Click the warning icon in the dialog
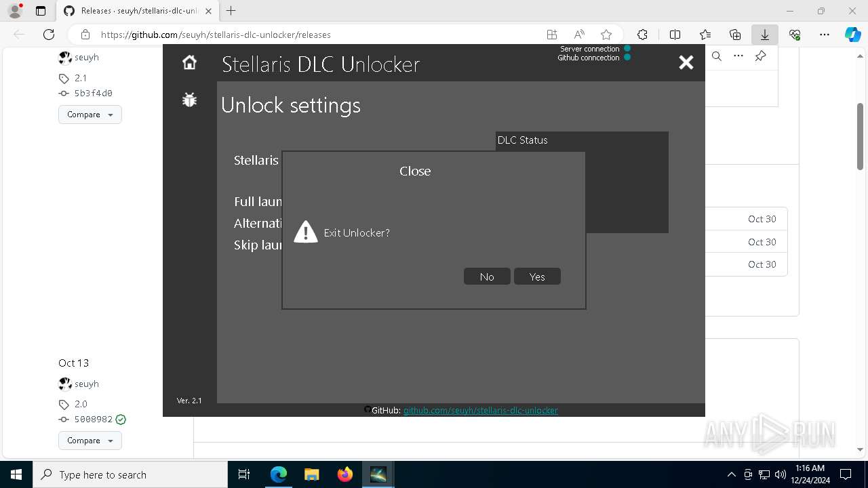Screen dimensions: 868x488 (x=306, y=232)
